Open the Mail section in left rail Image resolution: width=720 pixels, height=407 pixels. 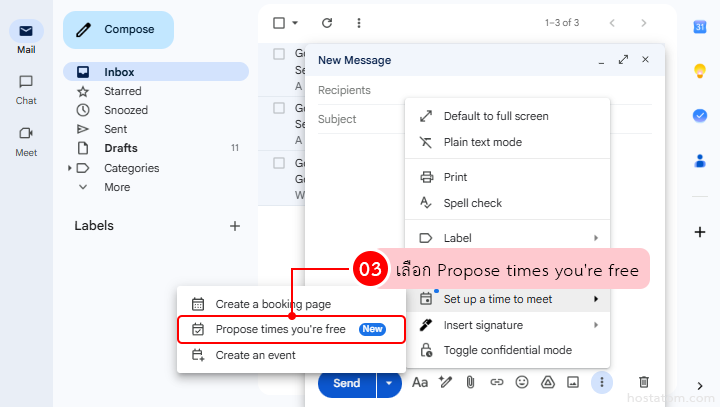pyautogui.click(x=26, y=37)
